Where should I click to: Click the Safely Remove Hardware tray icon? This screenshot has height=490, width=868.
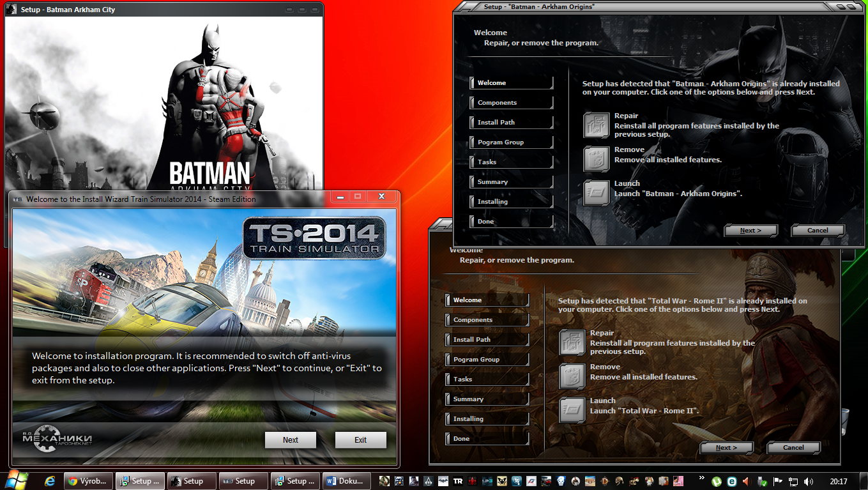tap(763, 482)
